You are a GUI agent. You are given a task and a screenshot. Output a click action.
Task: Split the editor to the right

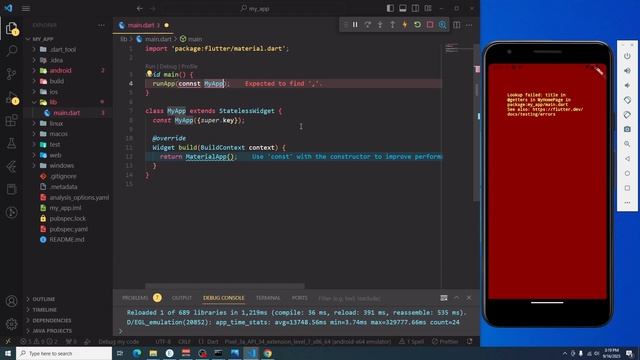coord(457,25)
